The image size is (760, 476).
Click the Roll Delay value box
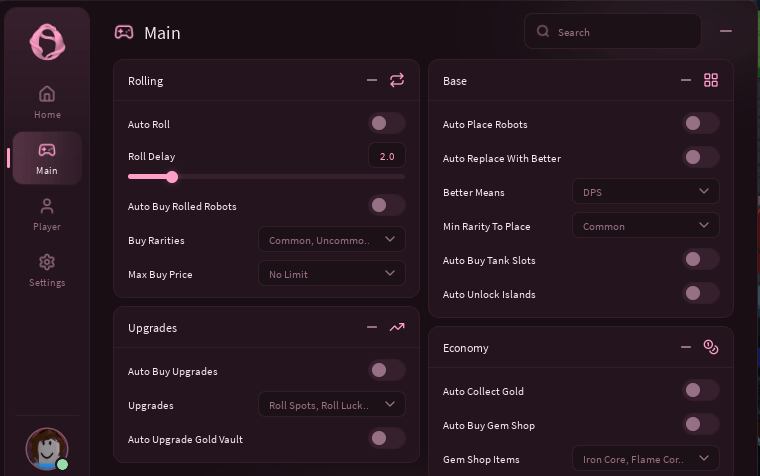pyautogui.click(x=387, y=156)
